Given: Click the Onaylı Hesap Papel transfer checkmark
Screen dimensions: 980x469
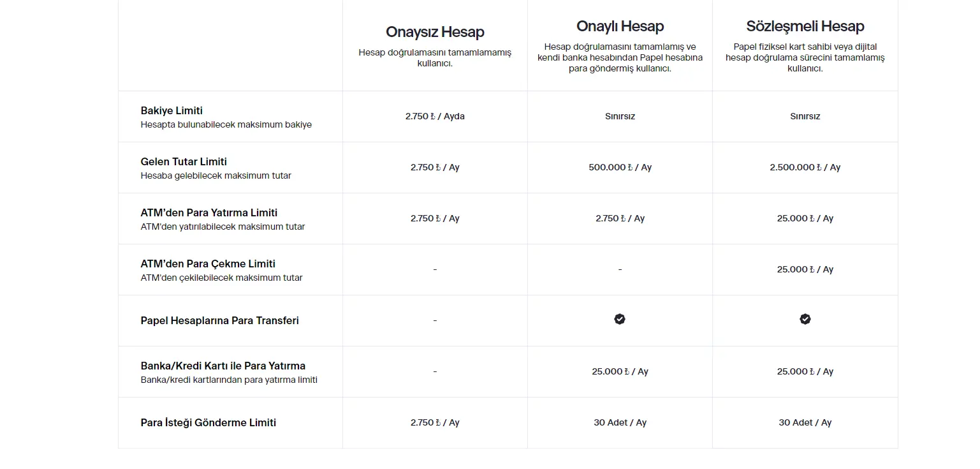Looking at the screenshot, I should 620,319.
